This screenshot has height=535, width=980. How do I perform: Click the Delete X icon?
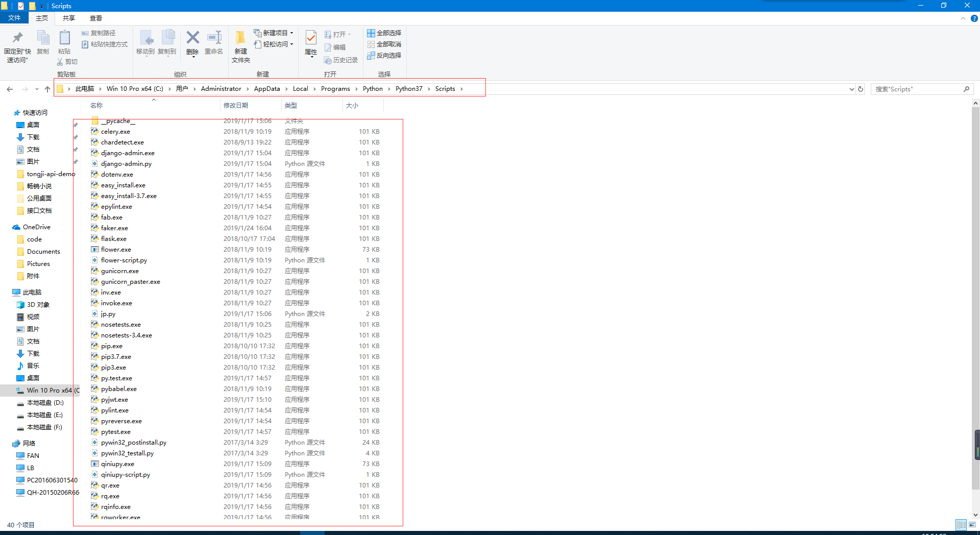pos(192,44)
